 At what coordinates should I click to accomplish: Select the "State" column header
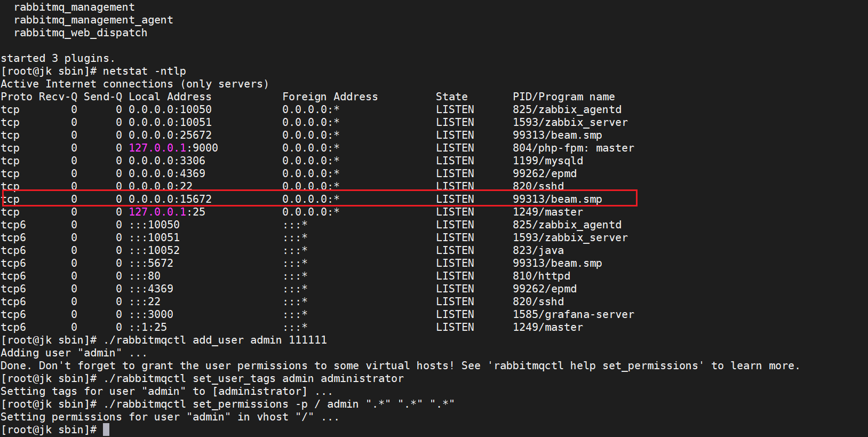pos(451,97)
